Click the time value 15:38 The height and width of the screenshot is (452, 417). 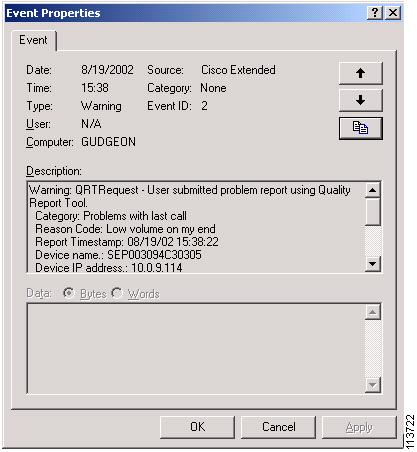[x=95, y=88]
